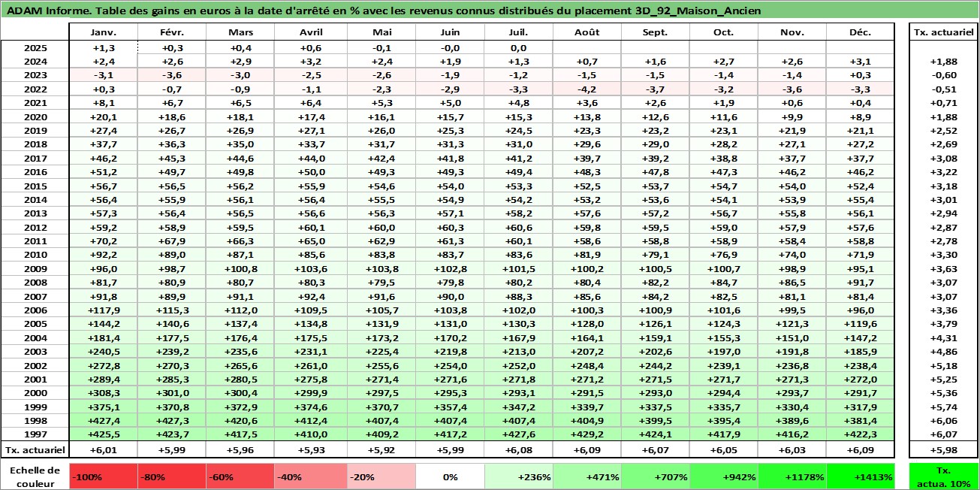Select the 'Août' column header
The width and height of the screenshot is (980, 490).
(x=587, y=32)
